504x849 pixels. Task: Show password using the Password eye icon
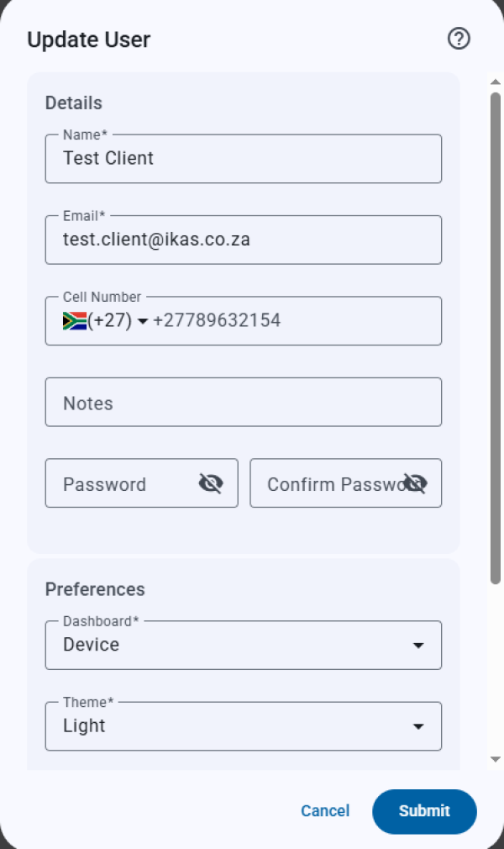click(x=211, y=483)
